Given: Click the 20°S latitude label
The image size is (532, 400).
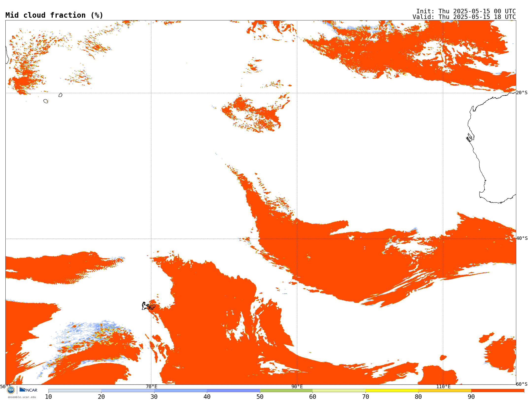Looking at the screenshot, I should coord(522,93).
